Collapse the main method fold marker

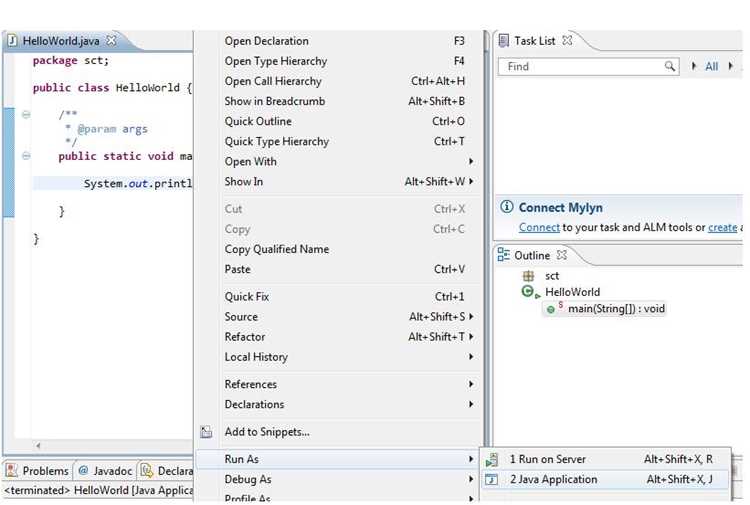point(26,156)
